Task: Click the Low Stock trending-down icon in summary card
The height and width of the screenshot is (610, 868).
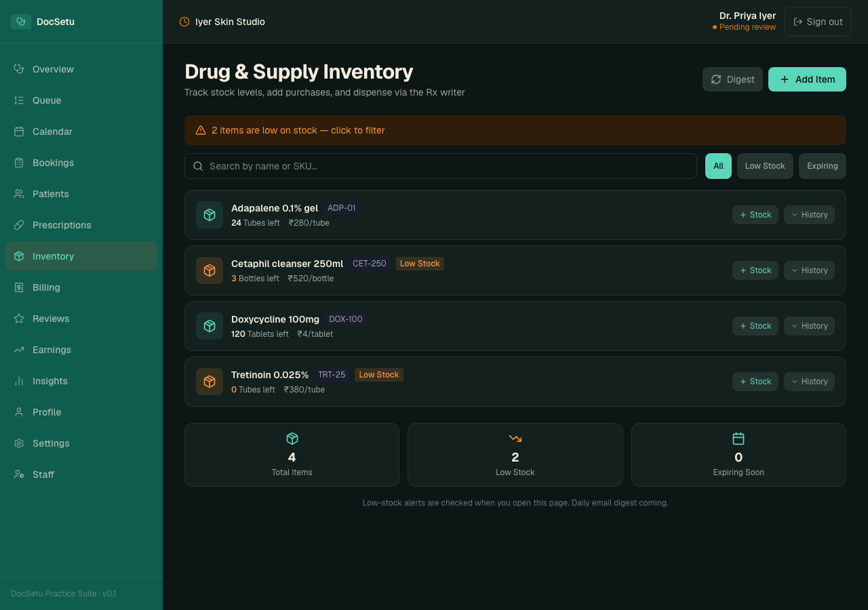Action: coord(515,439)
